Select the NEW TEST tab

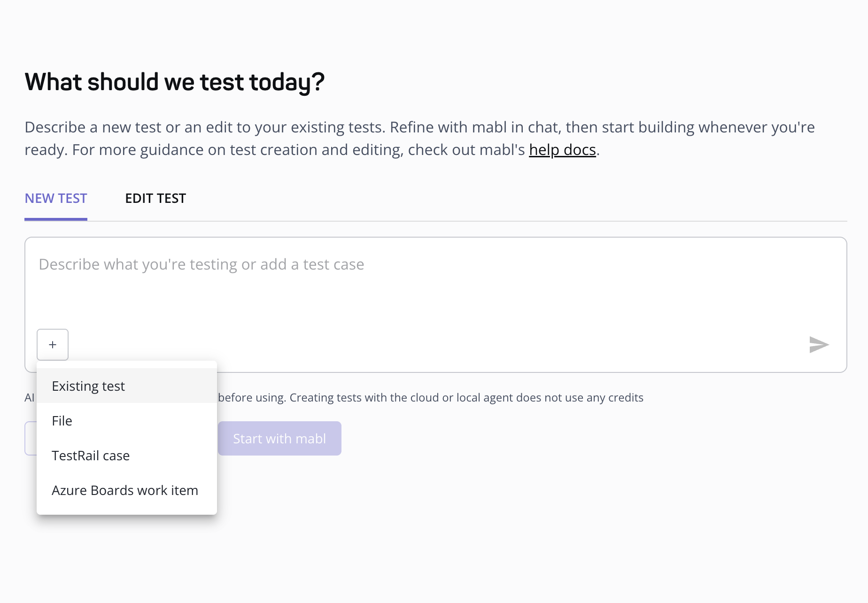[x=56, y=199]
